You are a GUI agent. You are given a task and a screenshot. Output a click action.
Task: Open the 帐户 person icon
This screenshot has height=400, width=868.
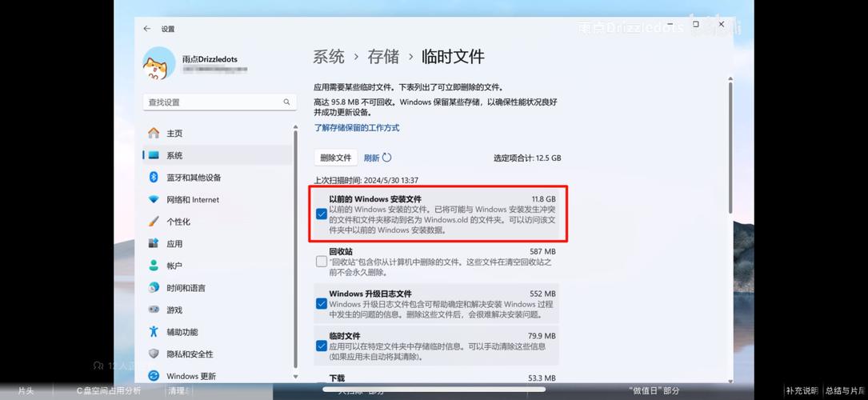pyautogui.click(x=154, y=266)
